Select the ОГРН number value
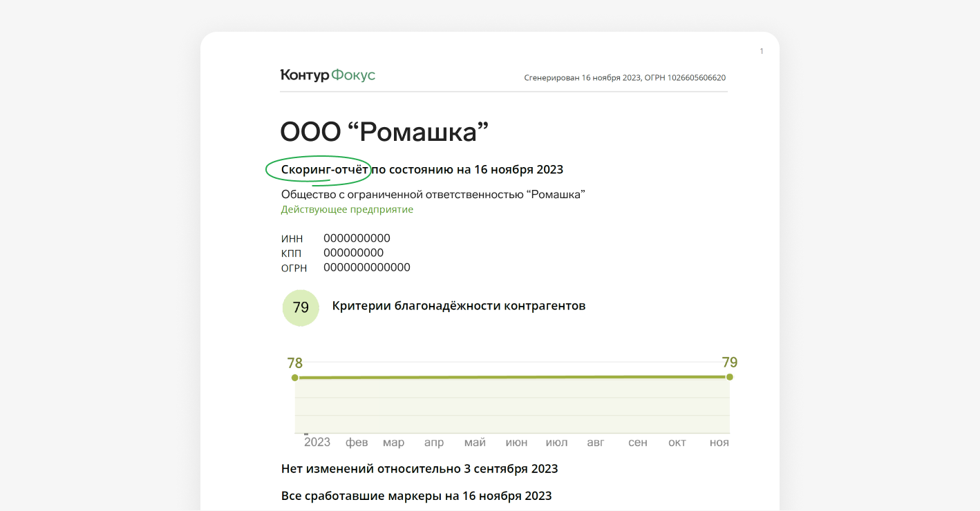This screenshot has height=511, width=980. 366,267
